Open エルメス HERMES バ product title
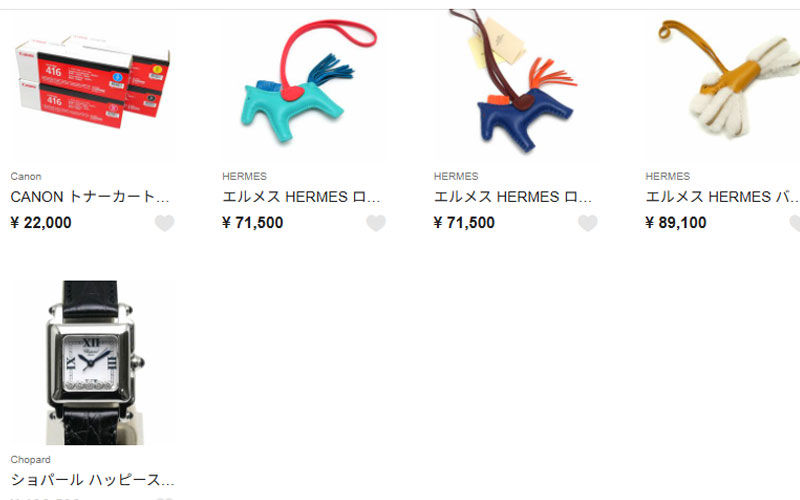The width and height of the screenshot is (800, 500). pos(722,197)
